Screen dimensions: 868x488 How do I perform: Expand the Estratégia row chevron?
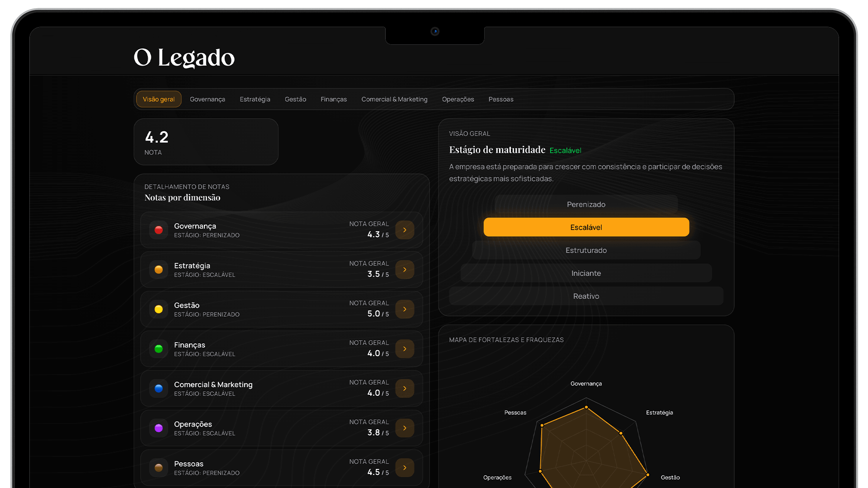pos(405,270)
